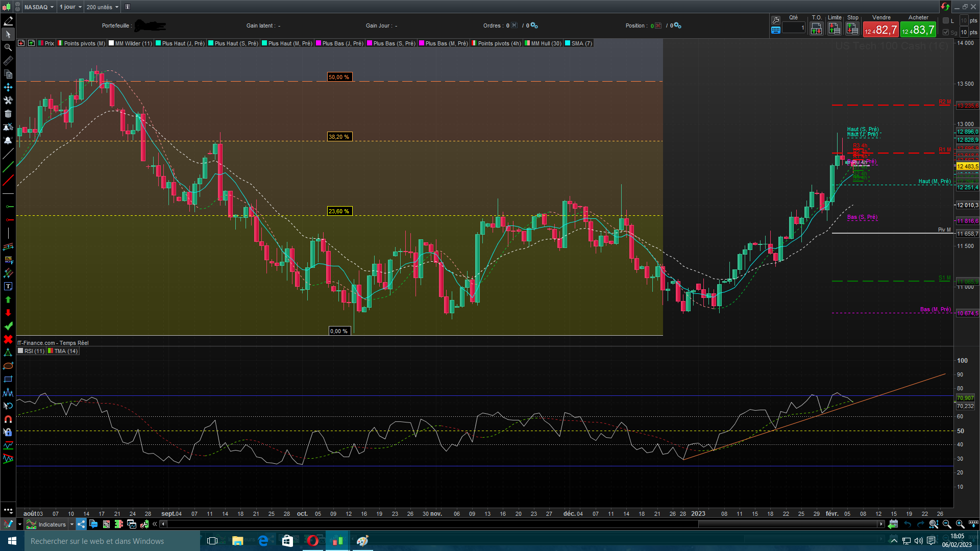This screenshot has height=551, width=980.
Task: Click the green Acheter price button
Action: point(918,30)
